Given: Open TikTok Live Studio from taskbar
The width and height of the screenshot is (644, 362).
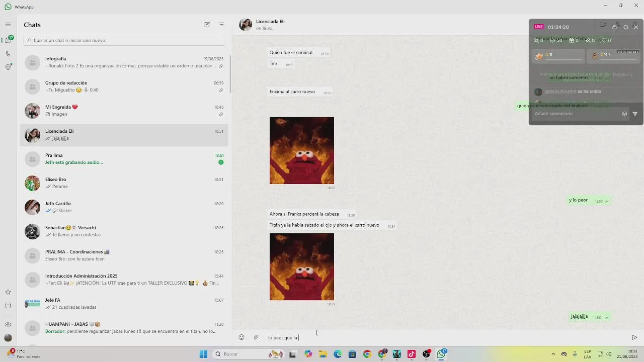Looking at the screenshot, I should coord(412,354).
